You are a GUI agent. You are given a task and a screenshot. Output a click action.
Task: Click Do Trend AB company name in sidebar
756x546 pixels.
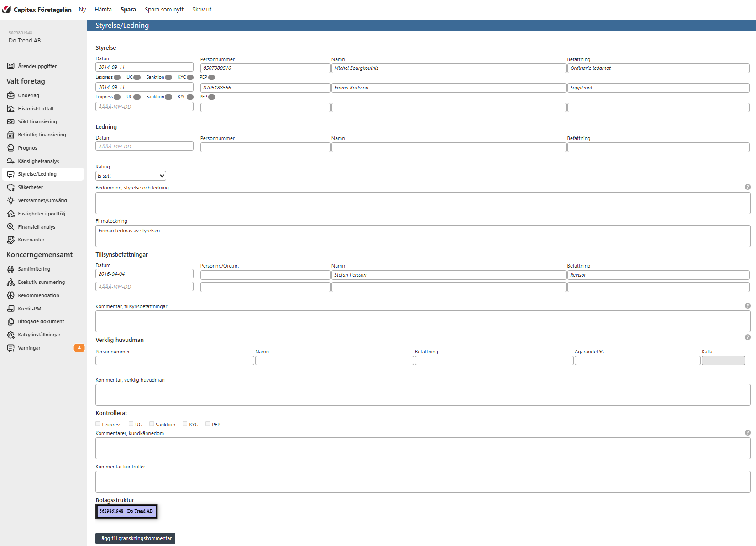tap(25, 41)
